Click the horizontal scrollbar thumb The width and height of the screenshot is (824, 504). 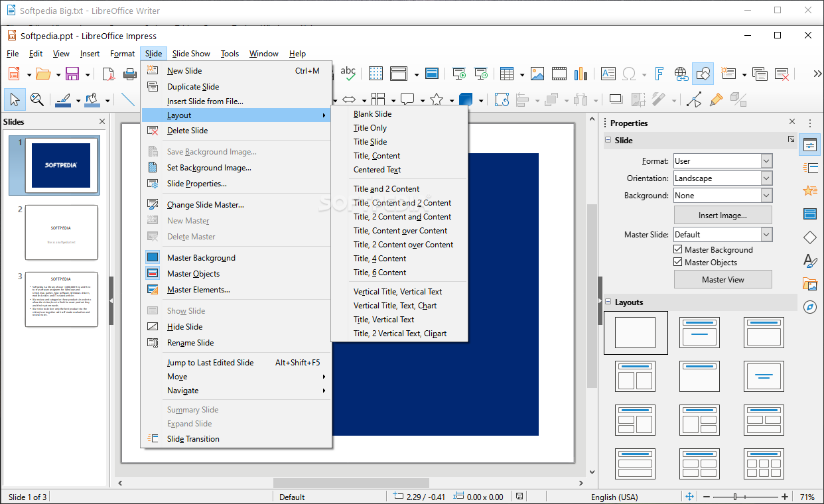click(x=351, y=483)
